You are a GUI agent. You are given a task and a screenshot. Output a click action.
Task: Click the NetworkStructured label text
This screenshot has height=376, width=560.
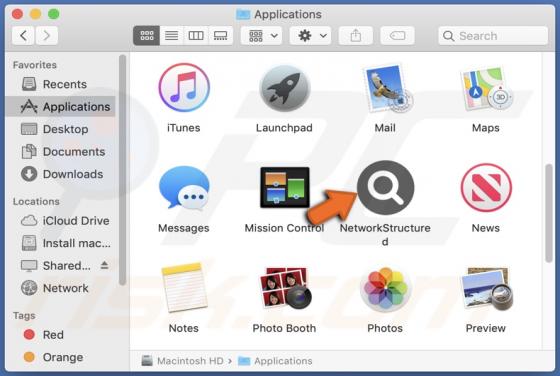[385, 235]
